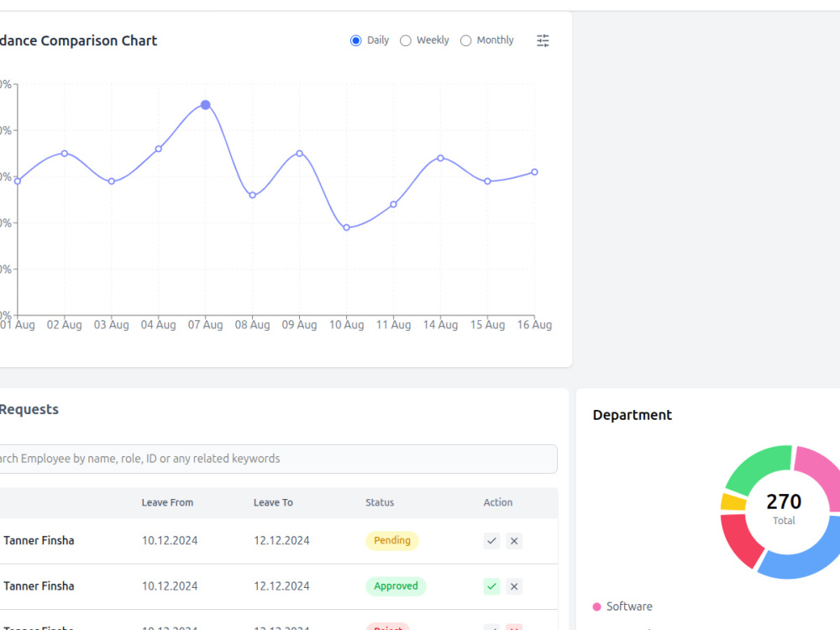The width and height of the screenshot is (840, 630).
Task: Click the 270 Total donut center
Action: point(784,508)
